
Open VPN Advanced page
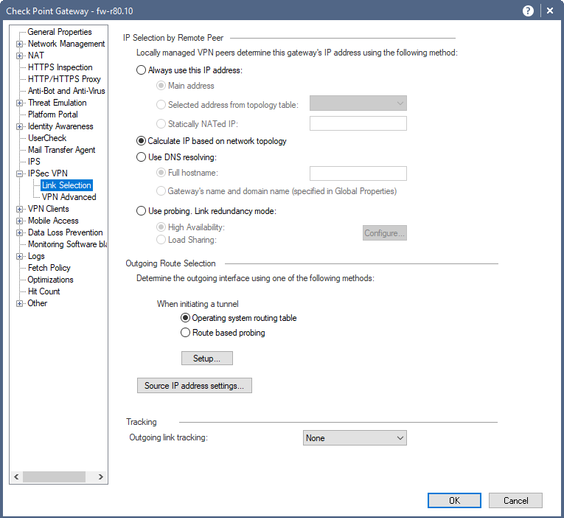[x=69, y=197]
